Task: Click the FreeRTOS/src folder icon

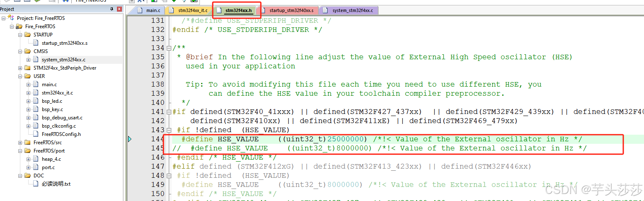Action: (28, 143)
